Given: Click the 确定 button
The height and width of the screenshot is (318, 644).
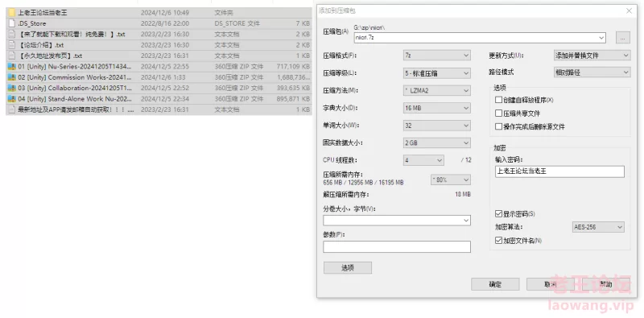Looking at the screenshot, I should [x=495, y=284].
